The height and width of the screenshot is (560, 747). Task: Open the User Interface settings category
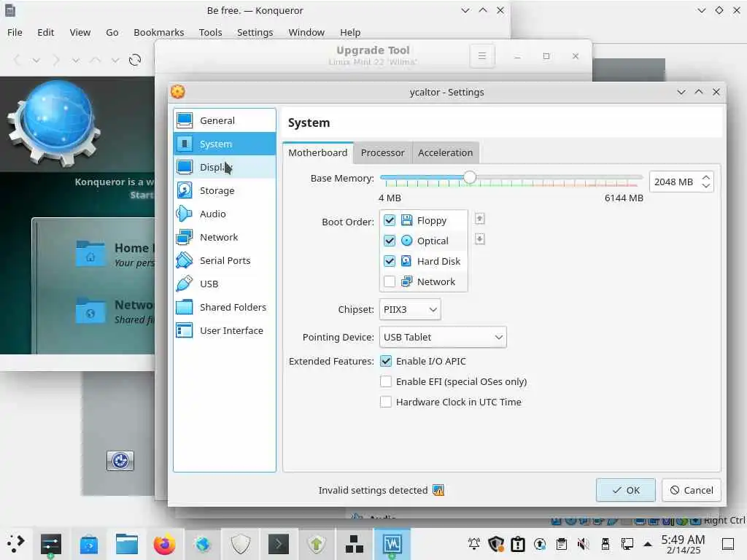(x=225, y=330)
